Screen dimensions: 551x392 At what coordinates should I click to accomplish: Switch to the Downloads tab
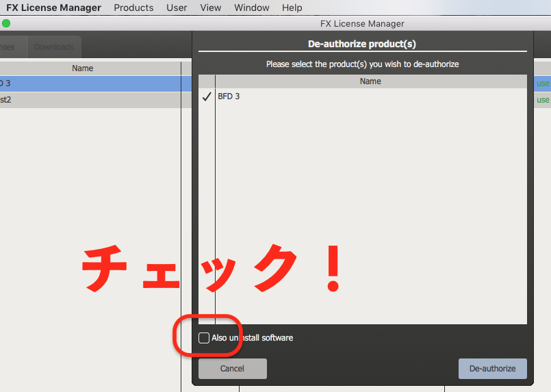54,47
